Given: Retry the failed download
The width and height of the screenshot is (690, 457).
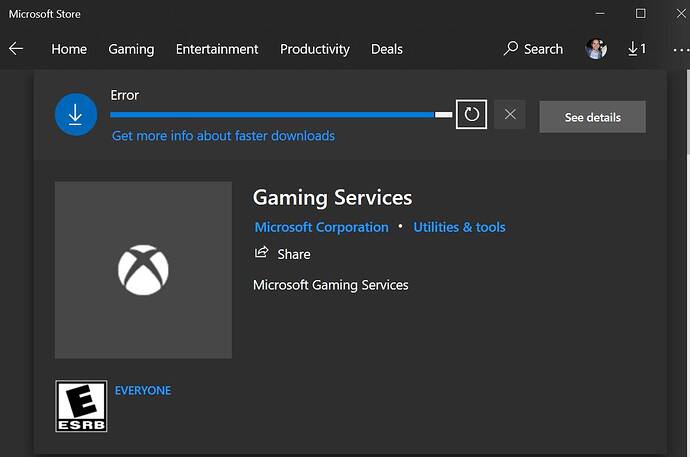Looking at the screenshot, I should coord(471,114).
